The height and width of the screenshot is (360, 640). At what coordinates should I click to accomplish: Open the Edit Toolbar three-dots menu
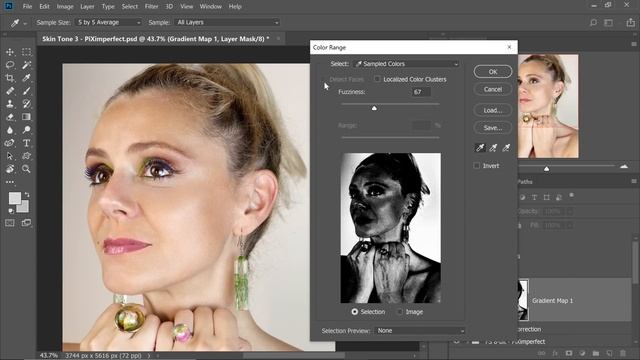pos(10,182)
